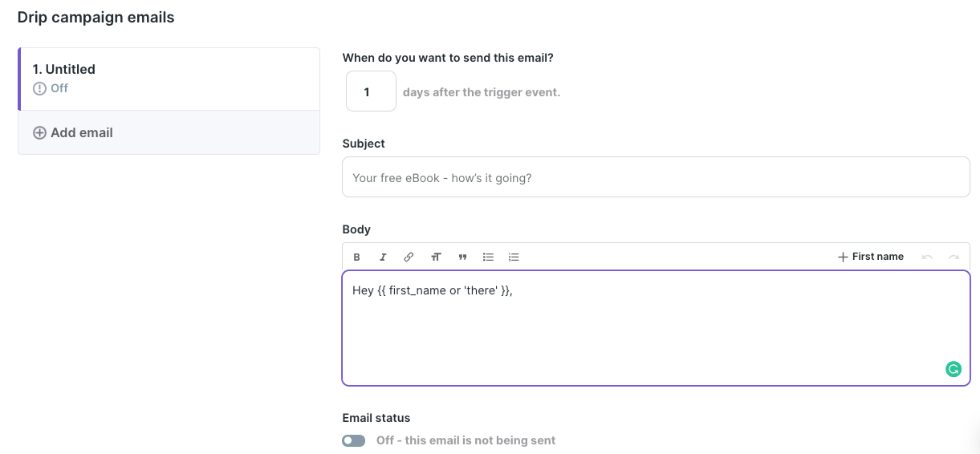Focus the Subject input field
Image resolution: width=980 pixels, height=454 pixels.
tap(655, 177)
